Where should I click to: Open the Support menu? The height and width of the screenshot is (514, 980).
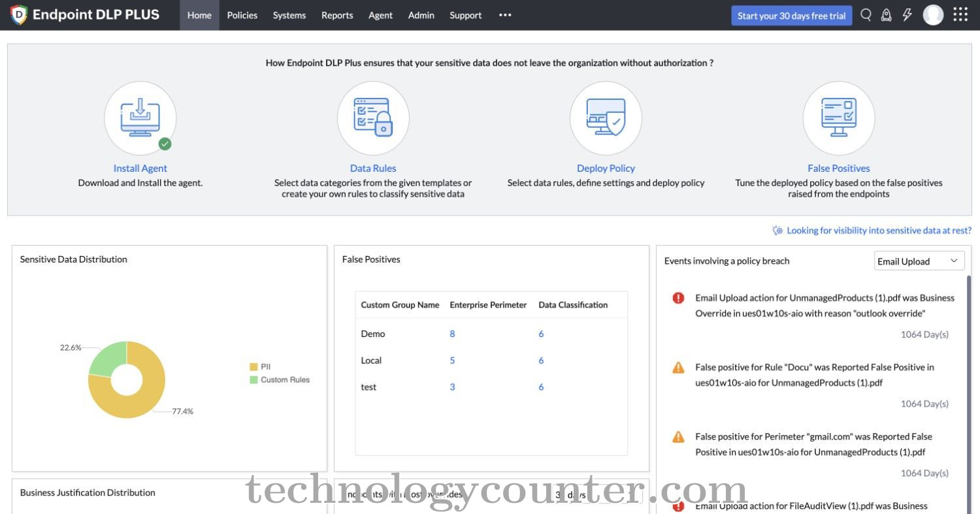(466, 15)
